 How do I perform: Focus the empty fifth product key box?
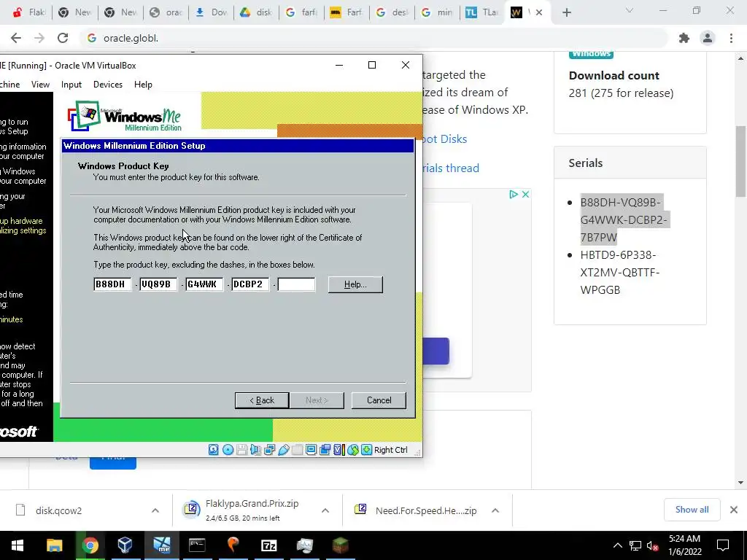(x=296, y=284)
